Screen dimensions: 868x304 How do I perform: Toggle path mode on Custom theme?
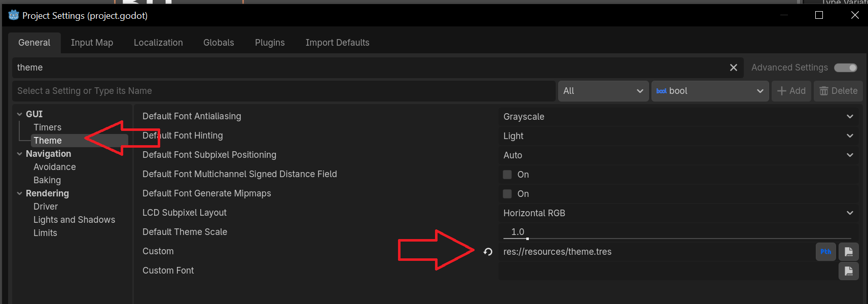click(825, 252)
